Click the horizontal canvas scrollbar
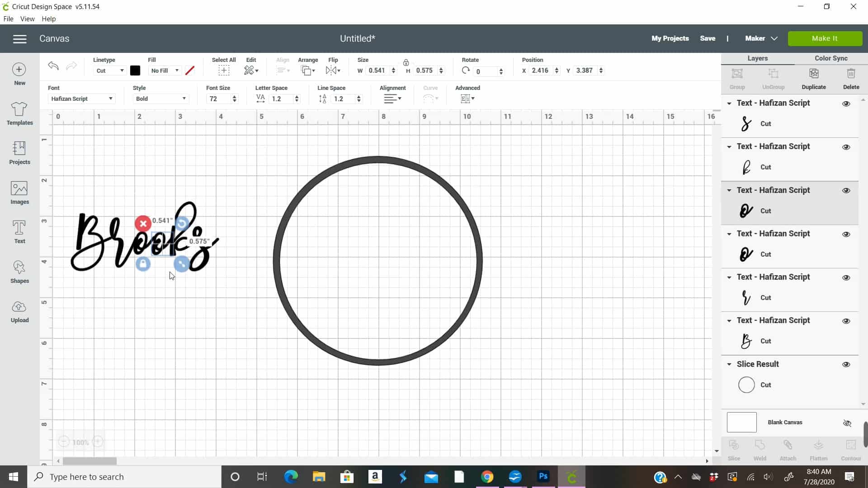The image size is (868, 488). tap(90, 461)
